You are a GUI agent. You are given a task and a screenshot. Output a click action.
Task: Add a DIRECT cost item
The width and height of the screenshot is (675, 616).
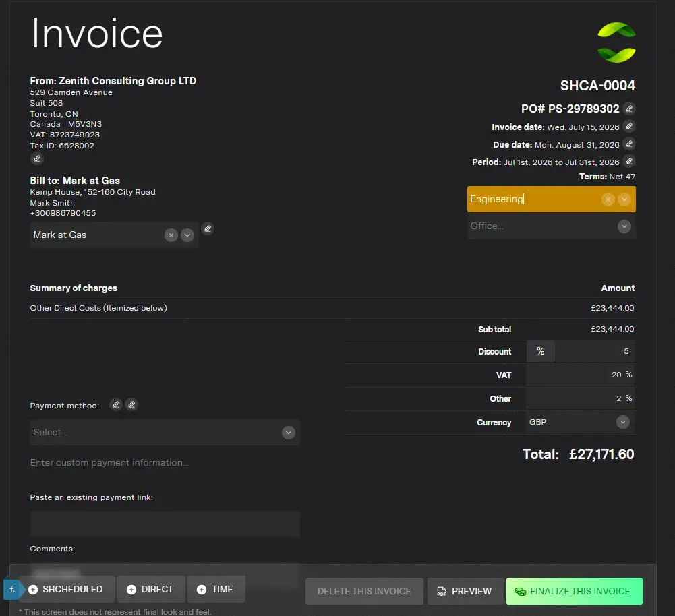pos(151,589)
